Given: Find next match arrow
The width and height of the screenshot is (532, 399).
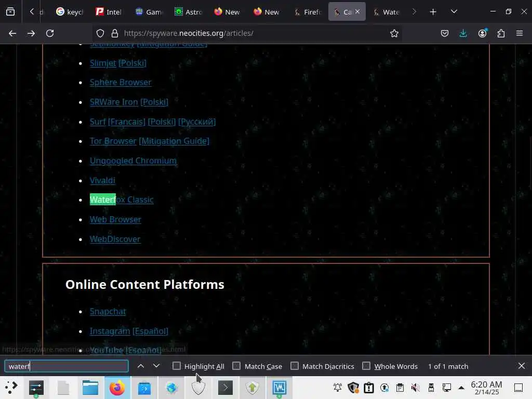Looking at the screenshot, I should [156, 366].
